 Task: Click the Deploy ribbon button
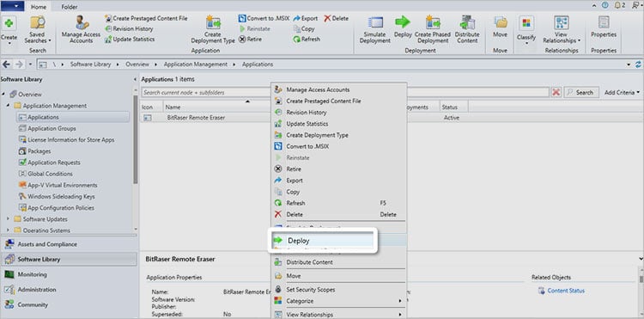click(x=403, y=28)
